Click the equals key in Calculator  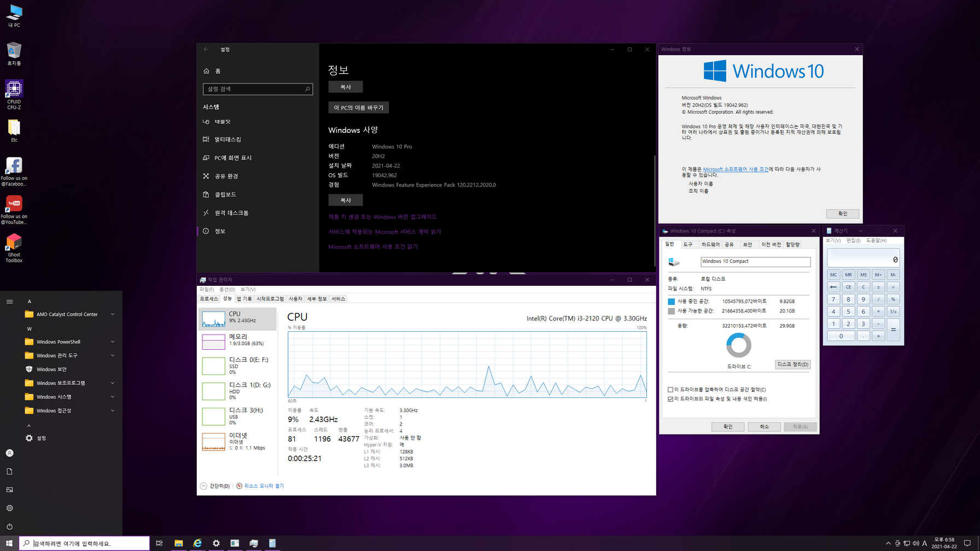(x=893, y=330)
